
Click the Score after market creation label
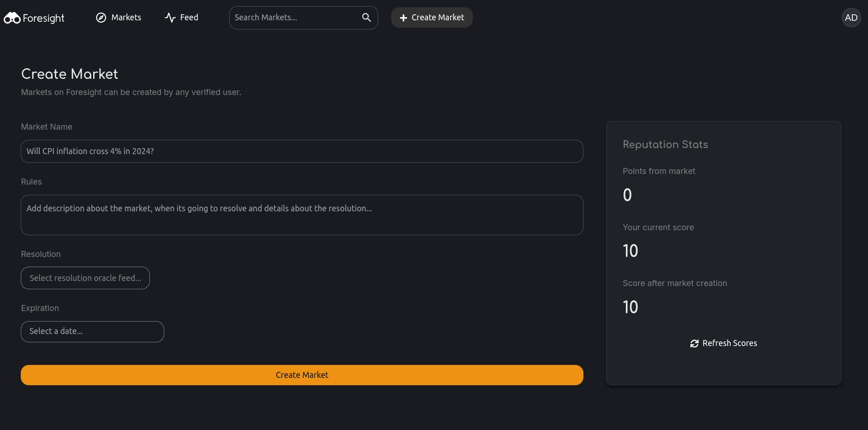[x=675, y=283]
